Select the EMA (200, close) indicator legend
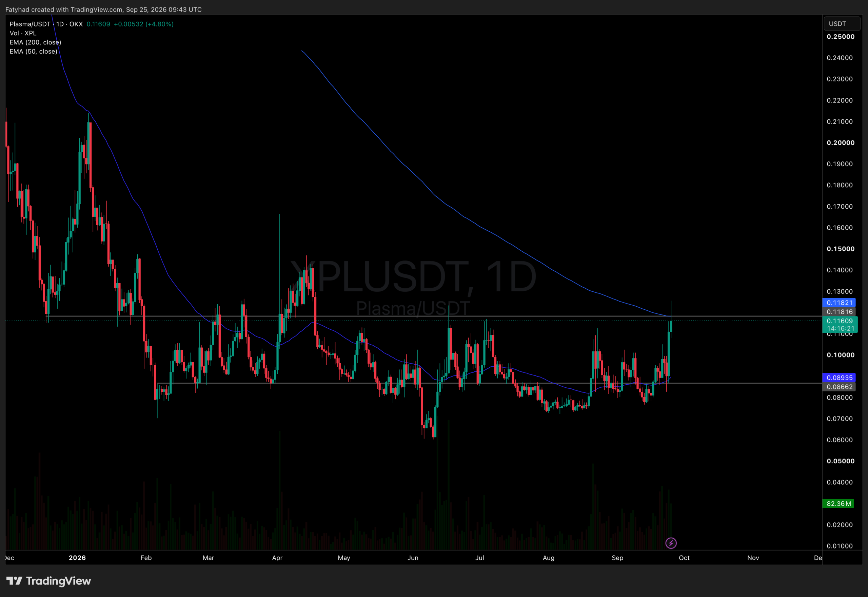This screenshot has width=868, height=597. [35, 42]
